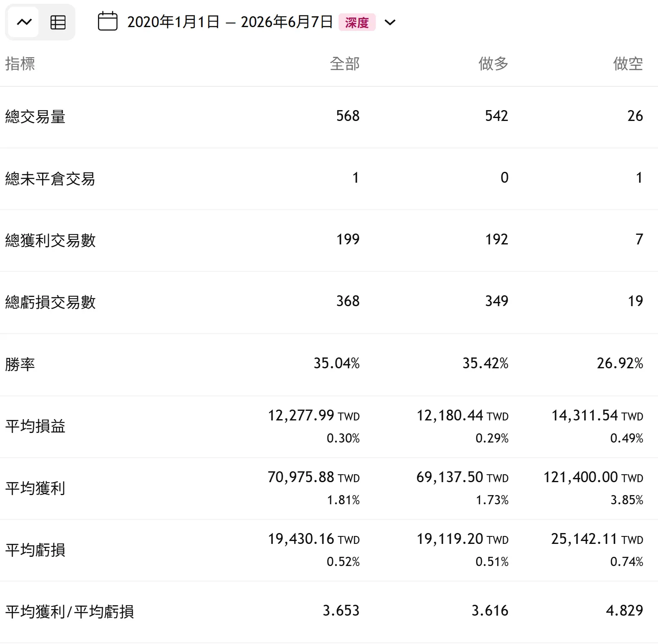The width and height of the screenshot is (658, 644).
Task: Select total trades value 568
Action: click(x=348, y=116)
